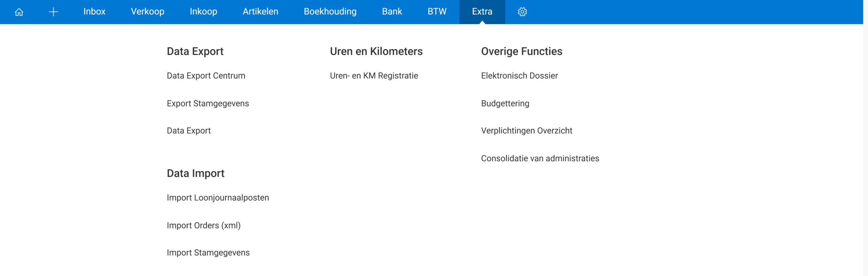Image resolution: width=868 pixels, height=276 pixels.
Task: Open Verplichtingen Overzicht
Action: tap(527, 131)
